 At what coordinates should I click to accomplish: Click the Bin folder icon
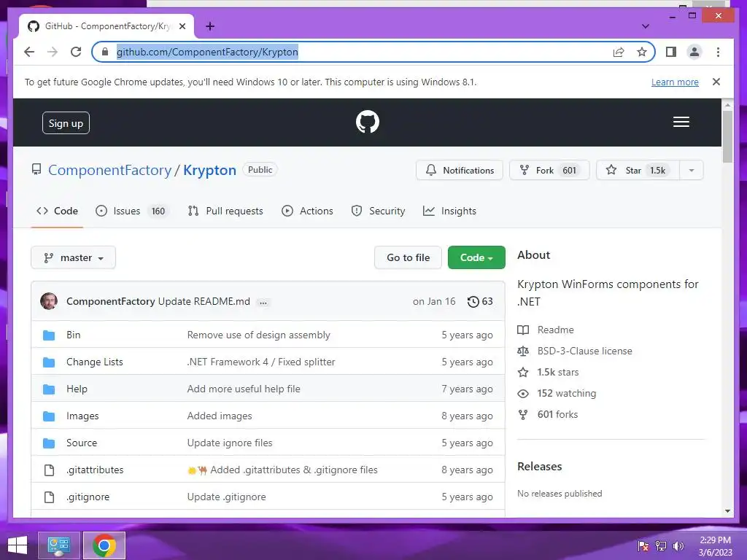(x=49, y=335)
